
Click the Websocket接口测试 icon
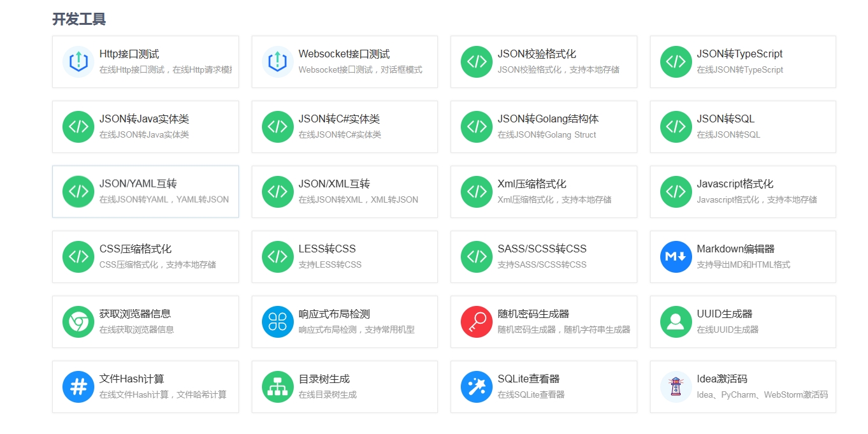(278, 62)
